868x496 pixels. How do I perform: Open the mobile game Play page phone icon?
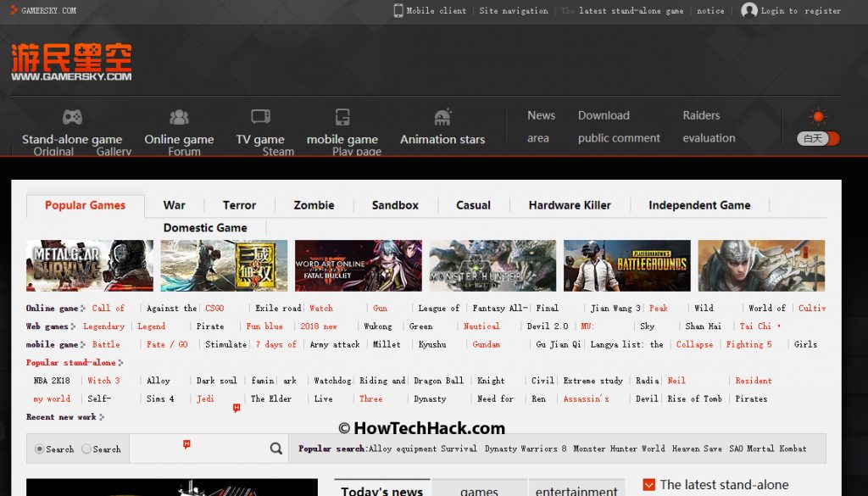[x=342, y=115]
